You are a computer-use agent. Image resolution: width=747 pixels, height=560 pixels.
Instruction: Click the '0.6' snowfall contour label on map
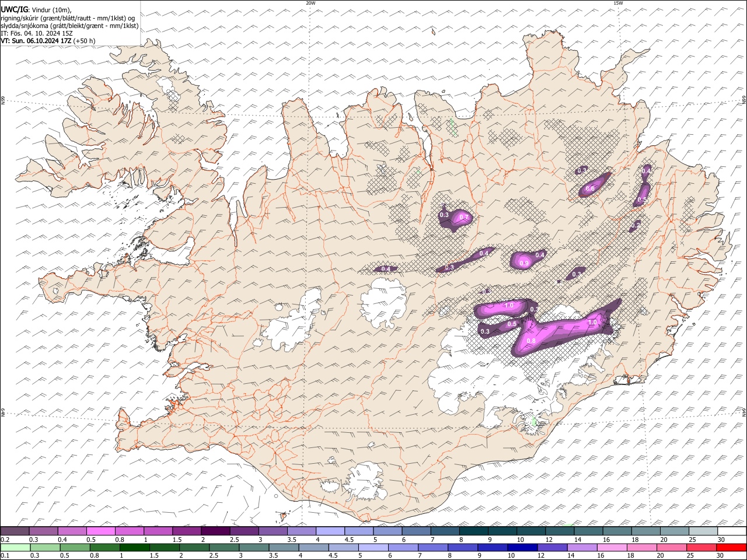click(590, 189)
